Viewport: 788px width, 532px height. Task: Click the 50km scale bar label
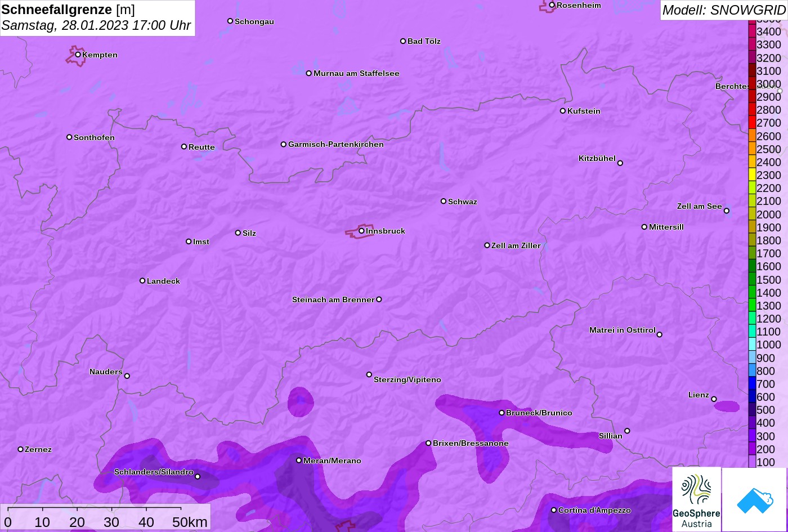(x=190, y=522)
